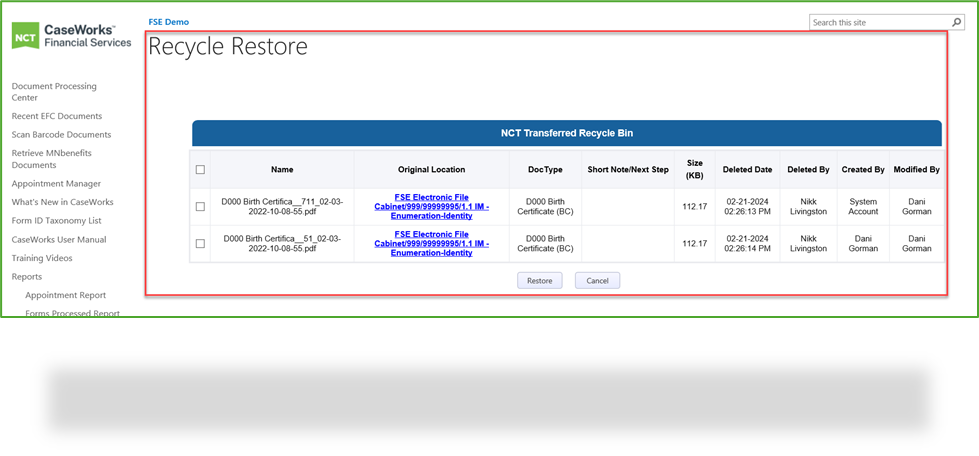The width and height of the screenshot is (979, 456).
Task: Open Original Location link for the __711 file
Action: click(x=431, y=207)
